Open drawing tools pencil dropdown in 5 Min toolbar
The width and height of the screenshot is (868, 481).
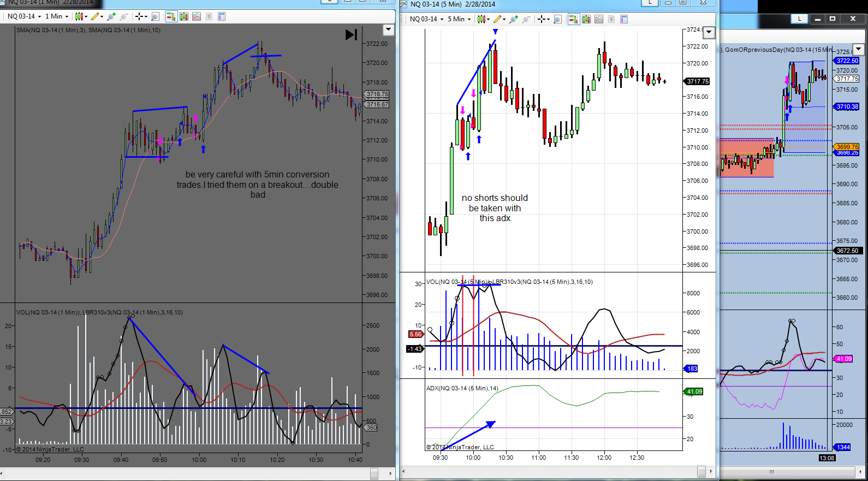tap(500, 19)
